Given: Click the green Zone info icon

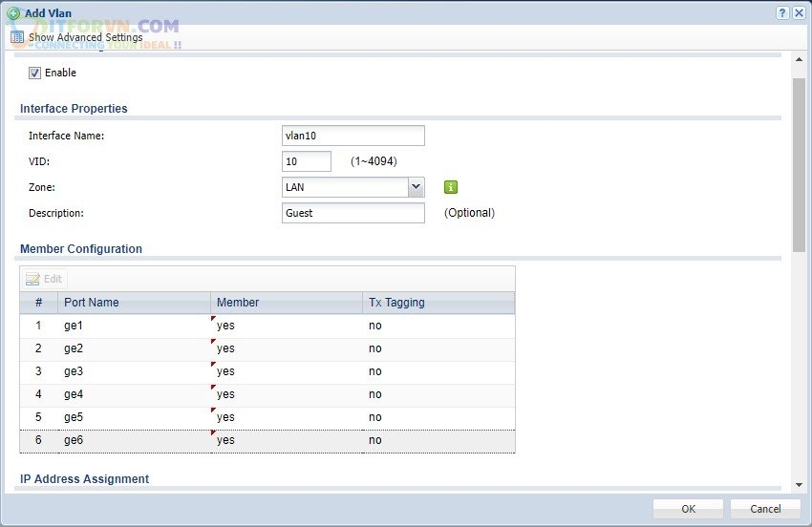Looking at the screenshot, I should click(x=451, y=187).
